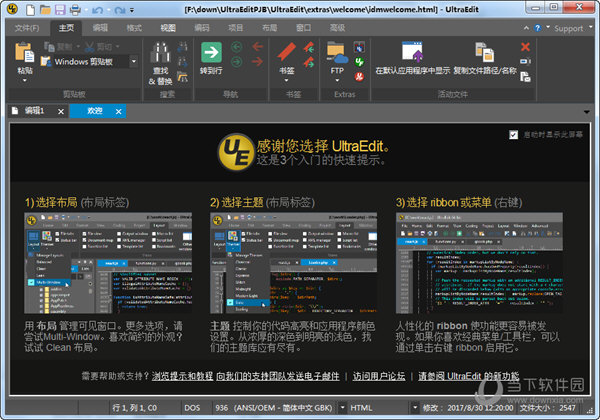Click the New file icon in quick access toolbar
Viewport: 600px width, 420px height.
point(30,10)
